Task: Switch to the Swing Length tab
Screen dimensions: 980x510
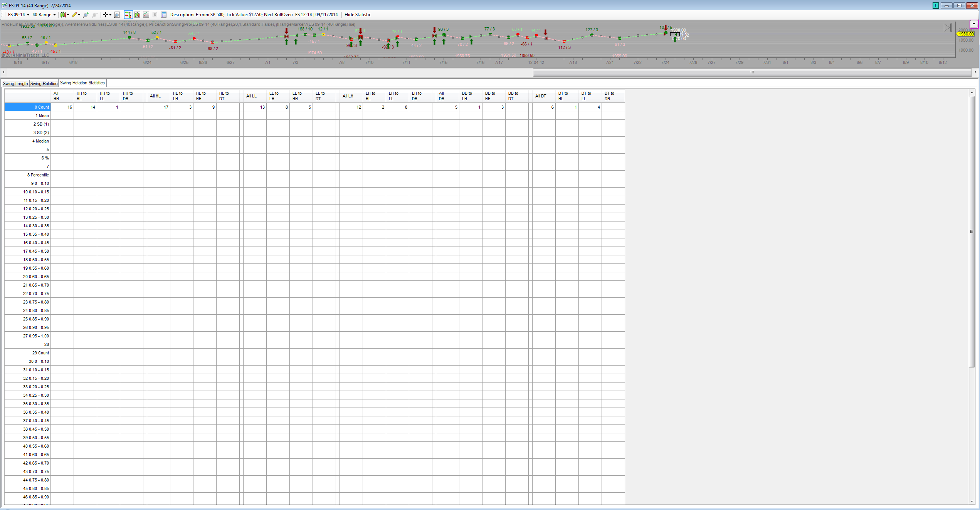Action: (15, 83)
